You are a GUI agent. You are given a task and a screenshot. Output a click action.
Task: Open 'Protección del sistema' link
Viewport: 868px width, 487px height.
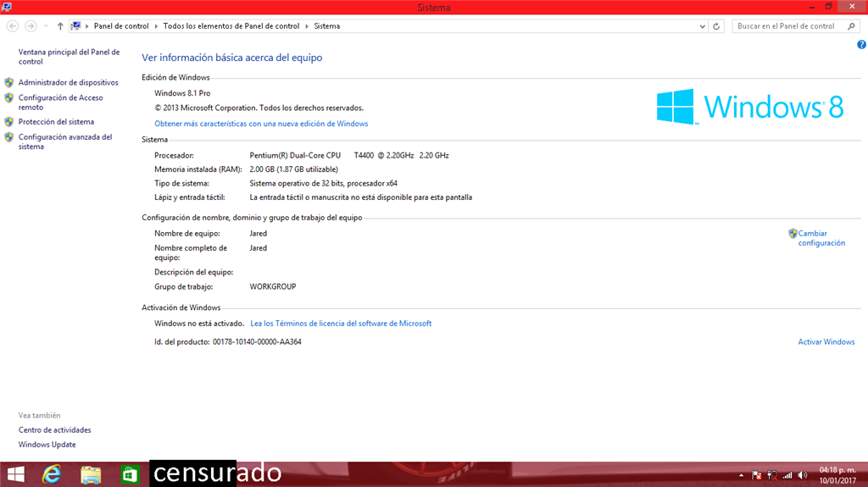(56, 122)
